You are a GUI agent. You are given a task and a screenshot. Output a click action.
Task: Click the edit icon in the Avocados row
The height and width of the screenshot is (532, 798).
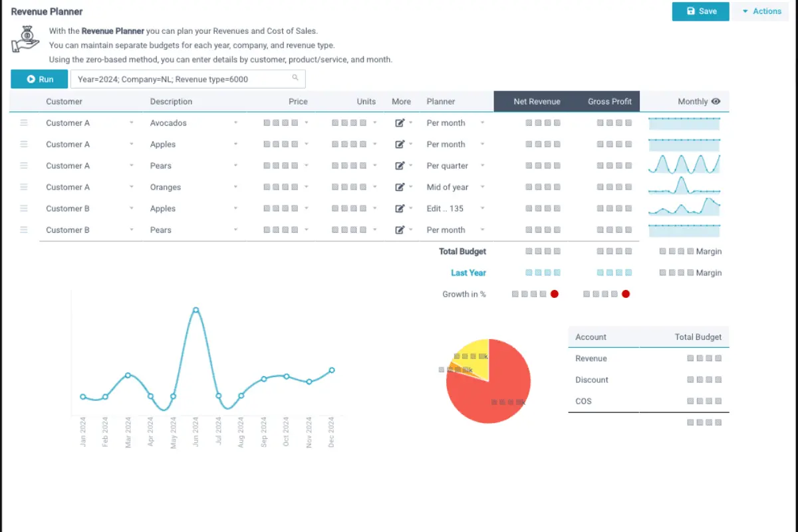pyautogui.click(x=400, y=123)
